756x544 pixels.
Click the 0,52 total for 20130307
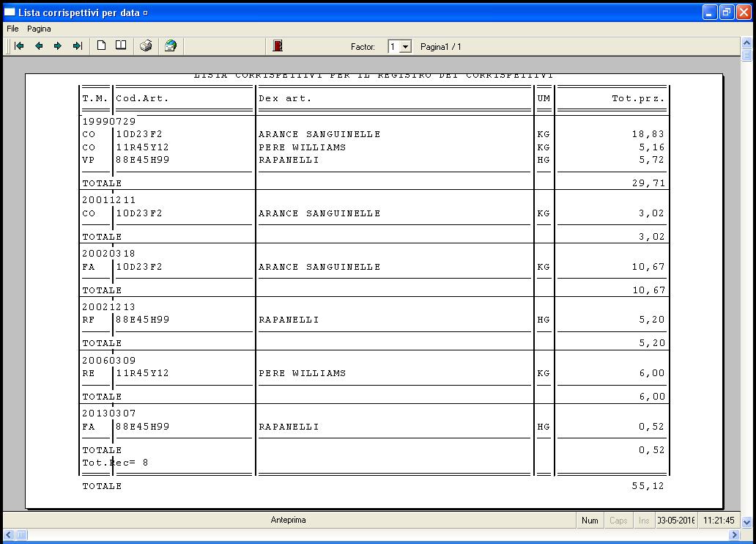point(652,450)
